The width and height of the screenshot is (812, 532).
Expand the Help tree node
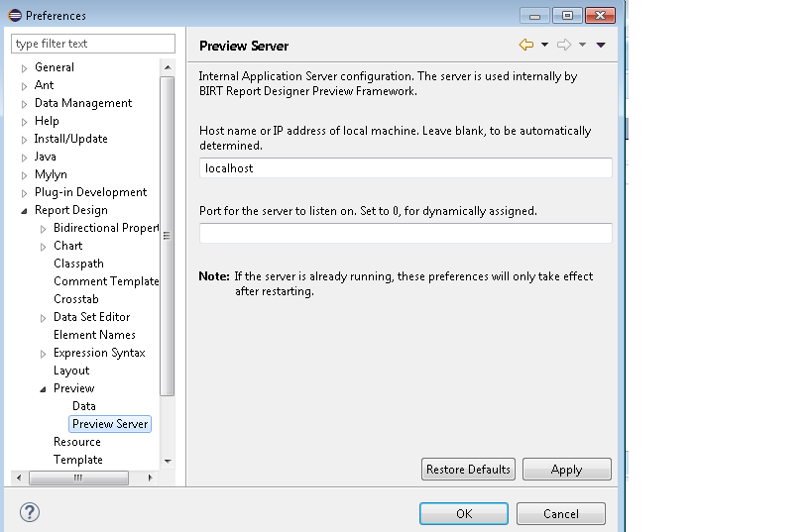pos(24,122)
